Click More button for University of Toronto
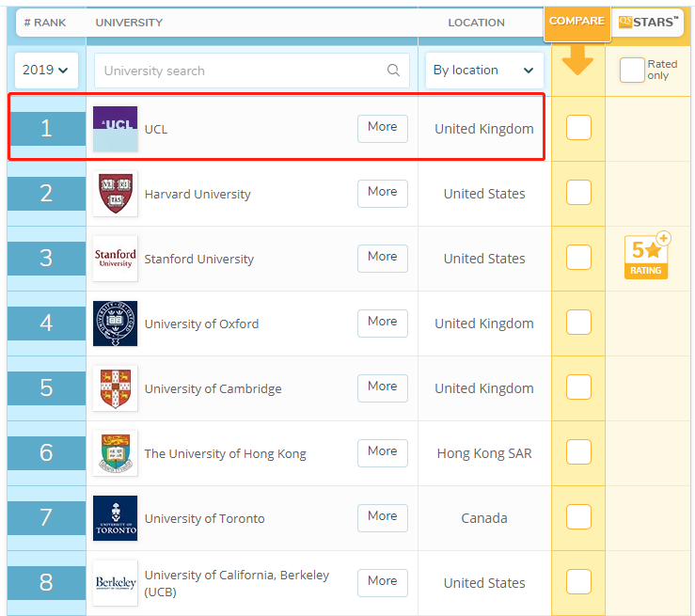This screenshot has width=695, height=616. [383, 518]
